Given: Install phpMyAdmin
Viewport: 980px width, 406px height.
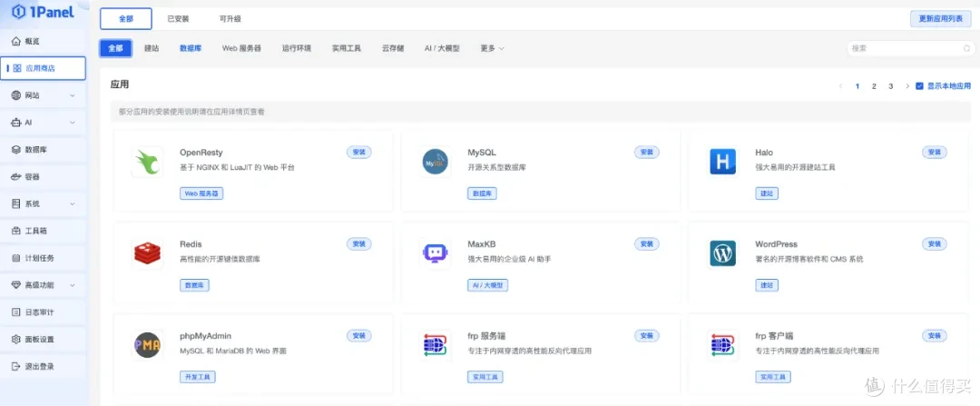Looking at the screenshot, I should (358, 335).
